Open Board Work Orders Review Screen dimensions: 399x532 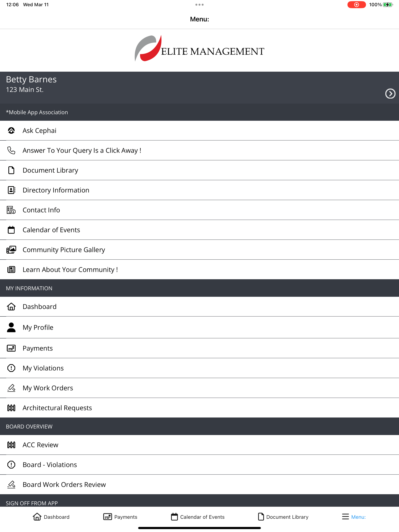199,485
